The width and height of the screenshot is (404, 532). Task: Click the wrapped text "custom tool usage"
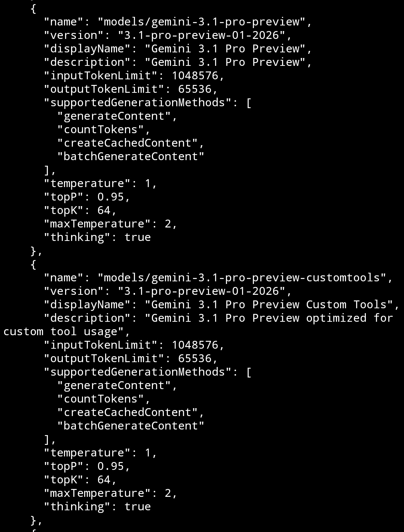[x=64, y=331]
